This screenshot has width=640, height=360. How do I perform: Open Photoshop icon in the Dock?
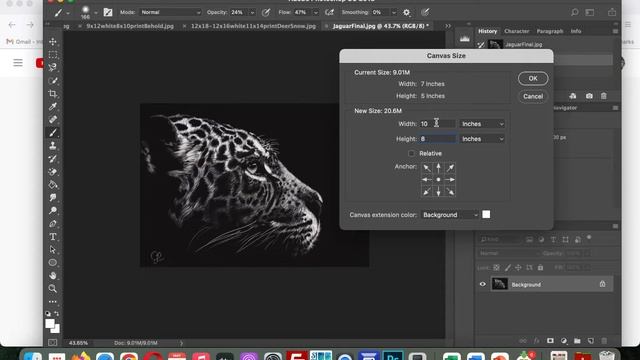coord(393,356)
